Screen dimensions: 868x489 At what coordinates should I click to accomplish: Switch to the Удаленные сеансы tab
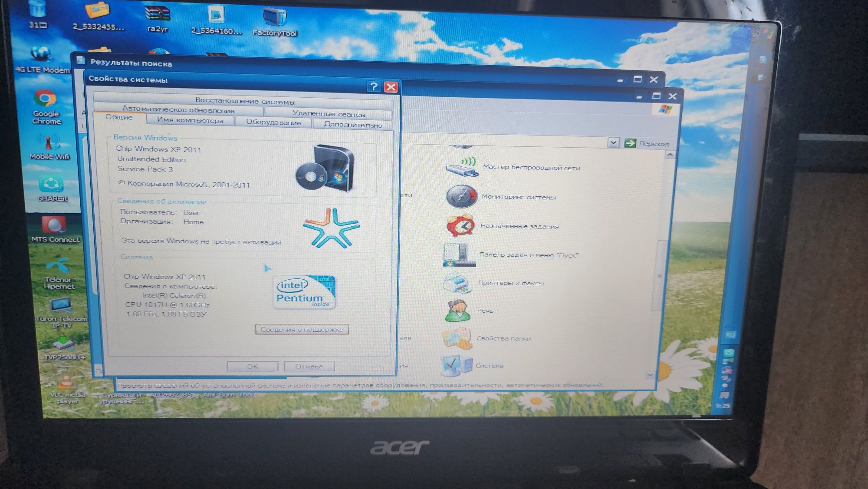pyautogui.click(x=329, y=114)
